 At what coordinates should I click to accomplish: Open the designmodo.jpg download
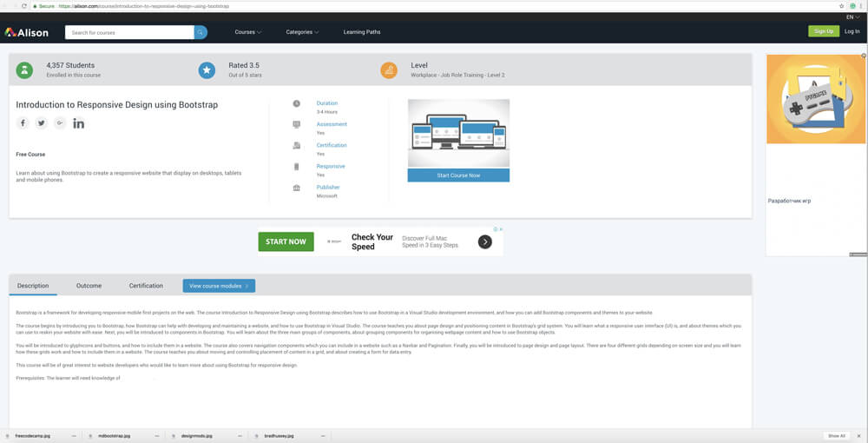197,436
